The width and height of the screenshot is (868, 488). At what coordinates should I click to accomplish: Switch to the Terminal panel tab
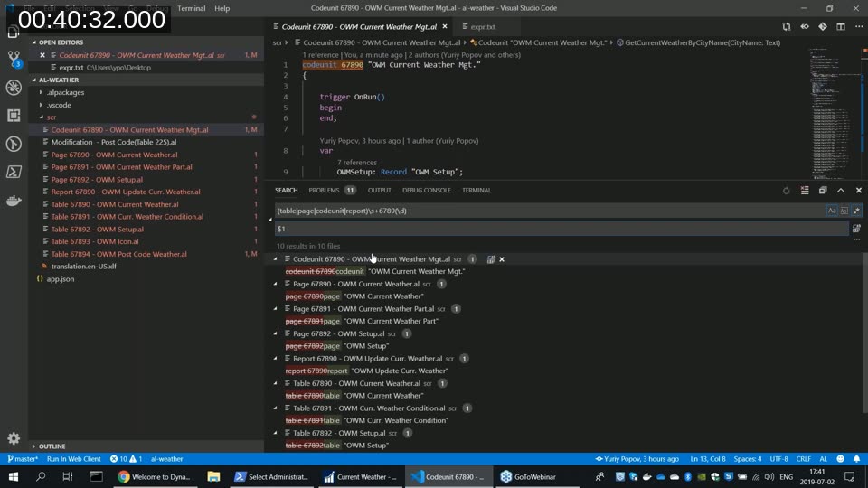pyautogui.click(x=476, y=191)
